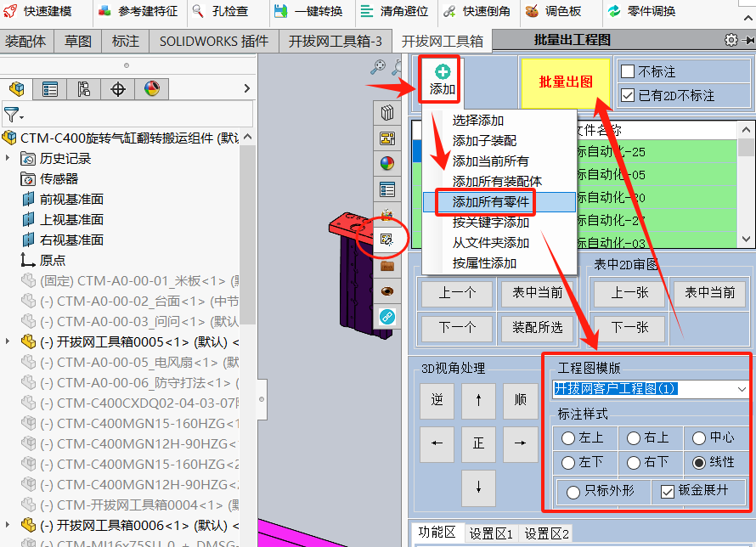The image size is (756, 547).
Task: Open the blue link task pane icon
Action: (387, 317)
